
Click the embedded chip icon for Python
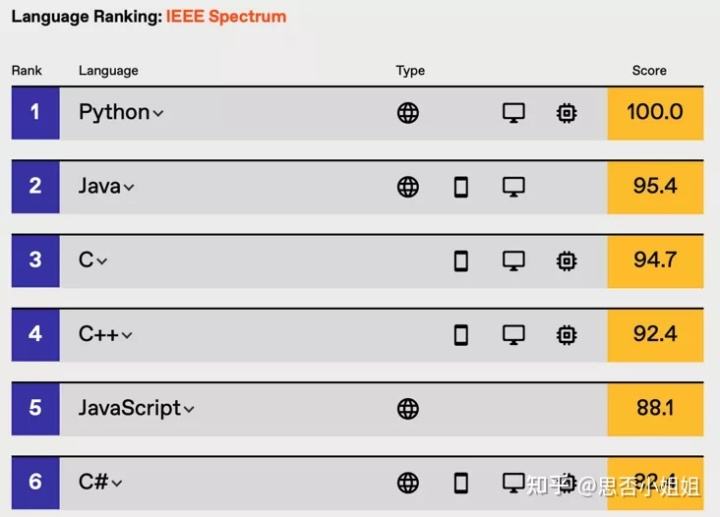pos(567,113)
